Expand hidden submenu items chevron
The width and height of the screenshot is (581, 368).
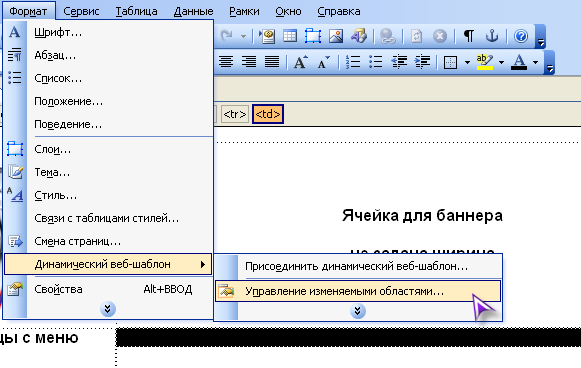click(x=358, y=311)
